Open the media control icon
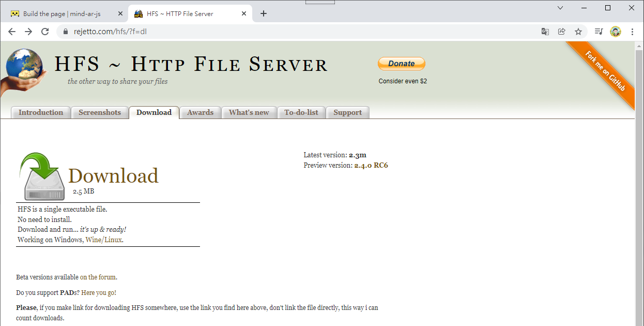The height and width of the screenshot is (326, 644). pos(599,32)
